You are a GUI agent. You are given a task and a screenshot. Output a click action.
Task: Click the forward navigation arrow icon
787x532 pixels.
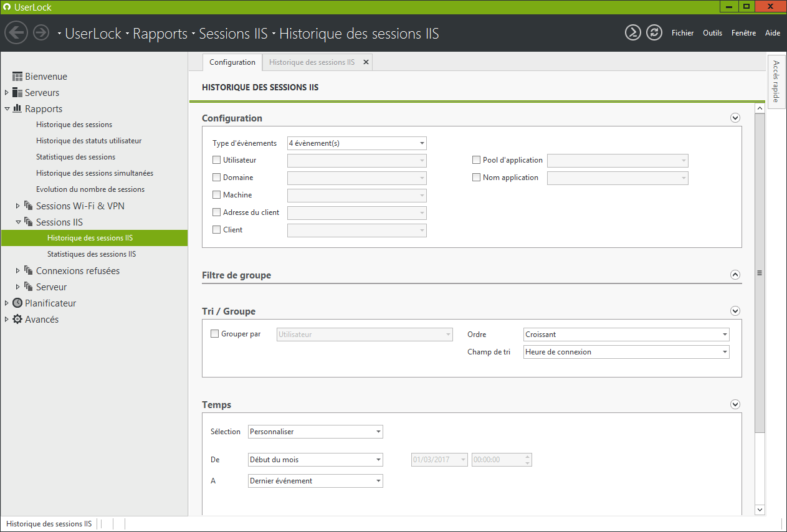pos(41,32)
